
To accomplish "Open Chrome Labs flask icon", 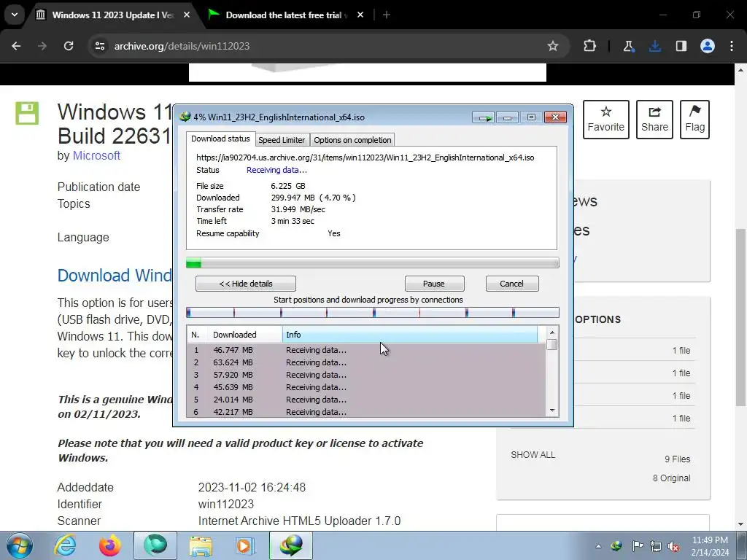I will coord(628,46).
